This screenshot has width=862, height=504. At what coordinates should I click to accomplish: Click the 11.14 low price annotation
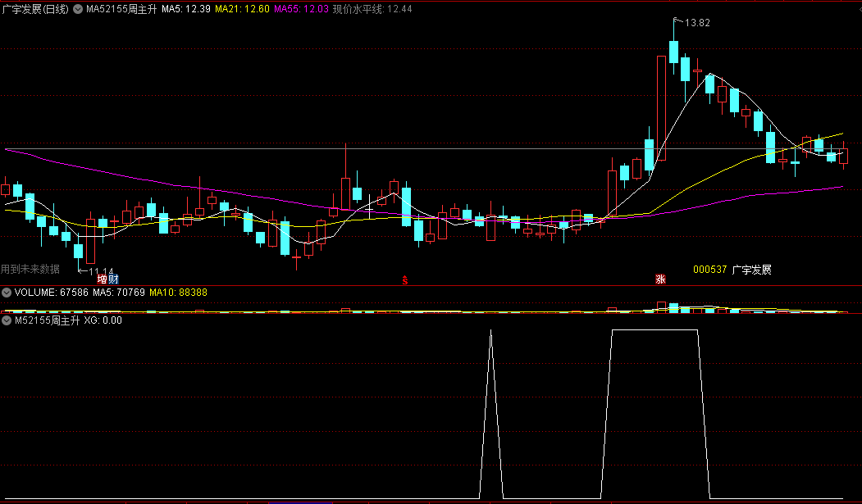101,271
